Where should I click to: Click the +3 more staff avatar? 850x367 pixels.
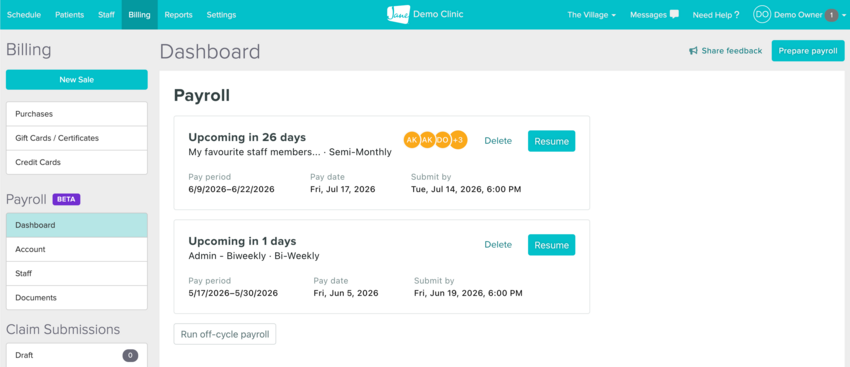click(458, 140)
